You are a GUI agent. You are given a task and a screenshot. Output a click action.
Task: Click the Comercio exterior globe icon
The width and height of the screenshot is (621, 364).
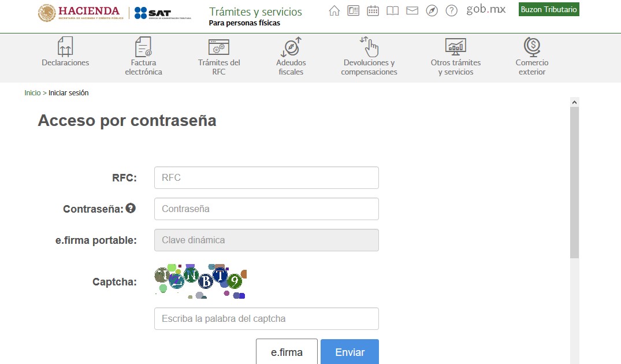pyautogui.click(x=532, y=47)
